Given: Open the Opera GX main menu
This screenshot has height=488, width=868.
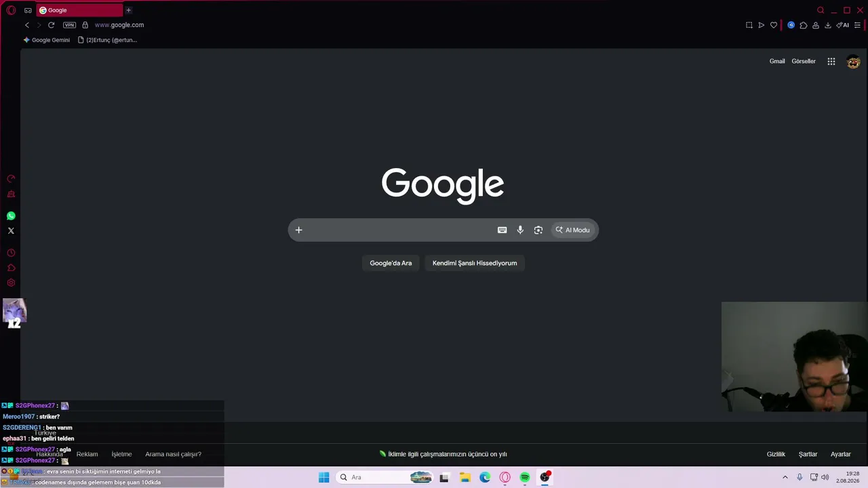Looking at the screenshot, I should (x=11, y=10).
